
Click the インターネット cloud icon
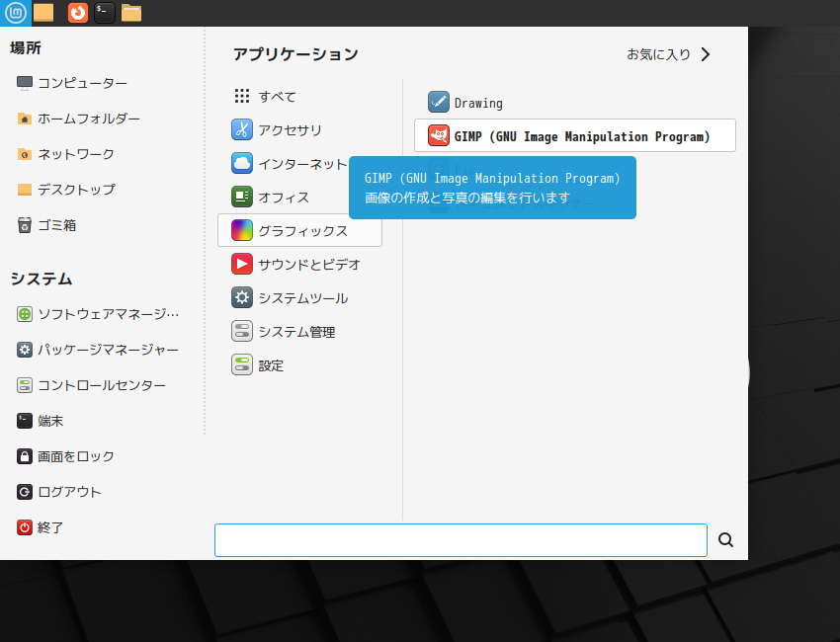[242, 163]
